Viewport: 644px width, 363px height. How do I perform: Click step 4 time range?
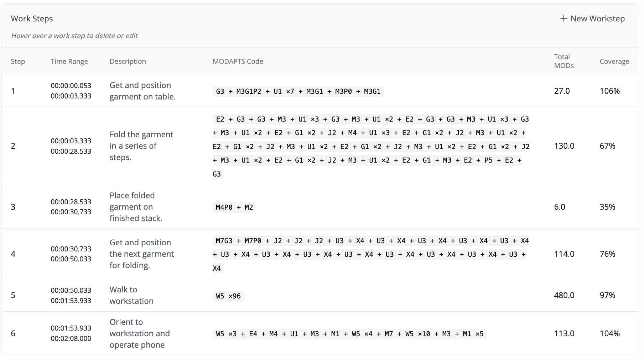click(71, 254)
